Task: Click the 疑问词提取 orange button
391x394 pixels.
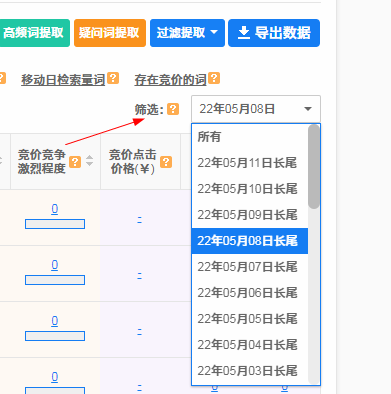Action: click(x=110, y=33)
